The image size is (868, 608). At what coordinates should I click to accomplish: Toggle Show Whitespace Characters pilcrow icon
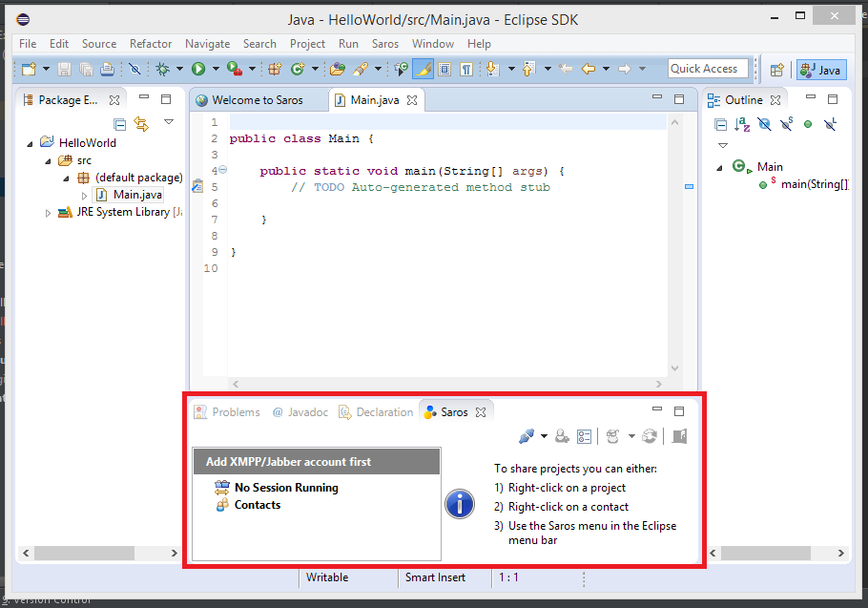(x=466, y=70)
